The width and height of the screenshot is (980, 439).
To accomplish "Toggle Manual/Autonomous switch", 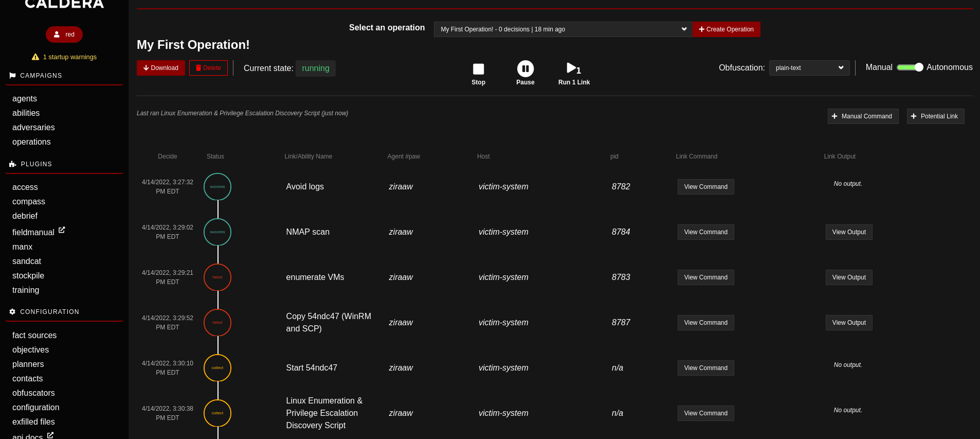I will pyautogui.click(x=910, y=67).
